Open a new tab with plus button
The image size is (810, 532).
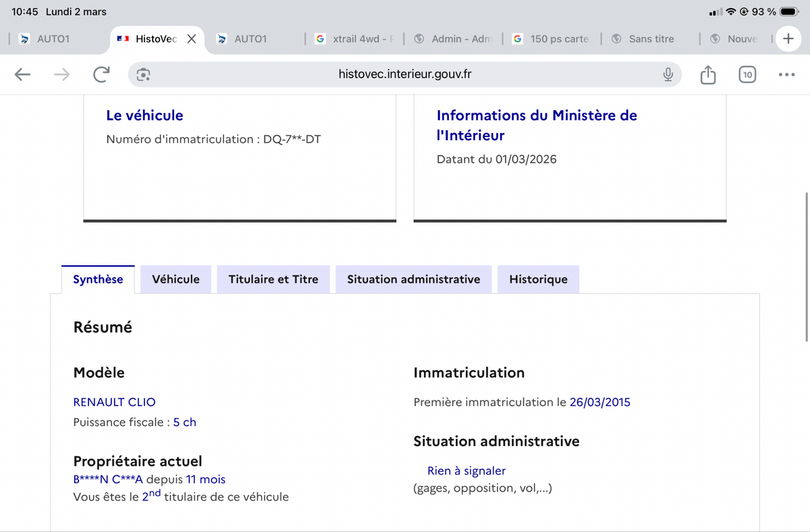[x=788, y=38]
